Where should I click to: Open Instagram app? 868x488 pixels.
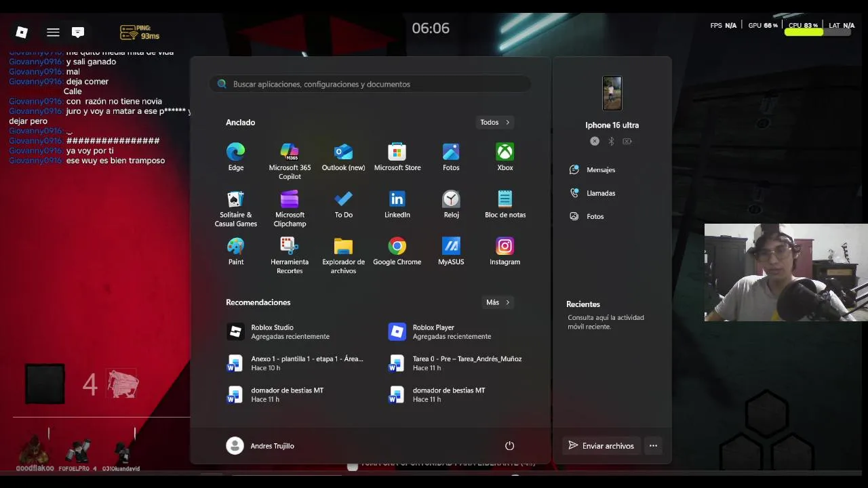click(x=505, y=251)
